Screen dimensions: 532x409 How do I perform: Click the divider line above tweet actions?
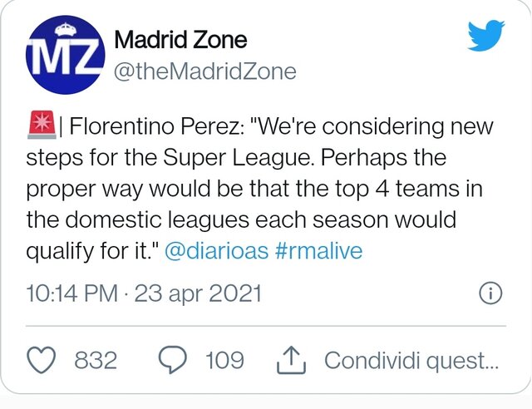(266, 326)
